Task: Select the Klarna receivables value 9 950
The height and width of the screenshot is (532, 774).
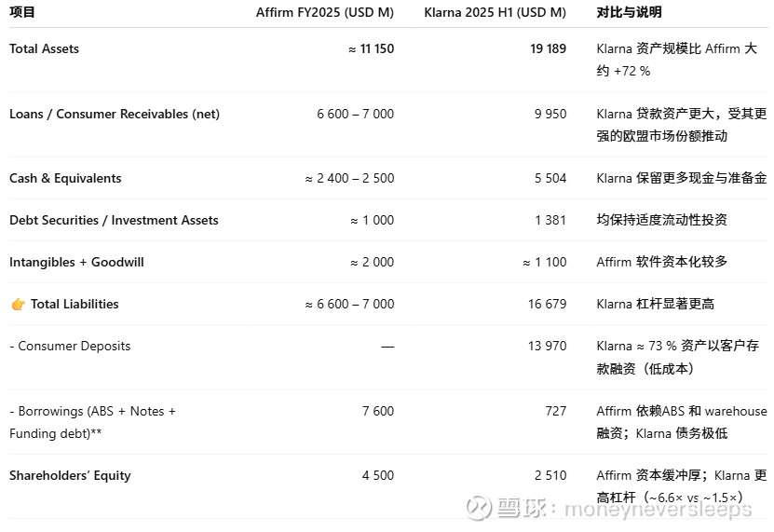Action: pyautogui.click(x=550, y=114)
